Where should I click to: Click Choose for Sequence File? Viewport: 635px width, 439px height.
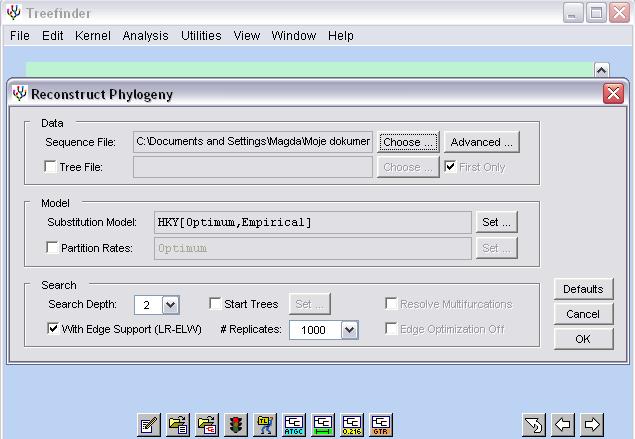click(408, 142)
